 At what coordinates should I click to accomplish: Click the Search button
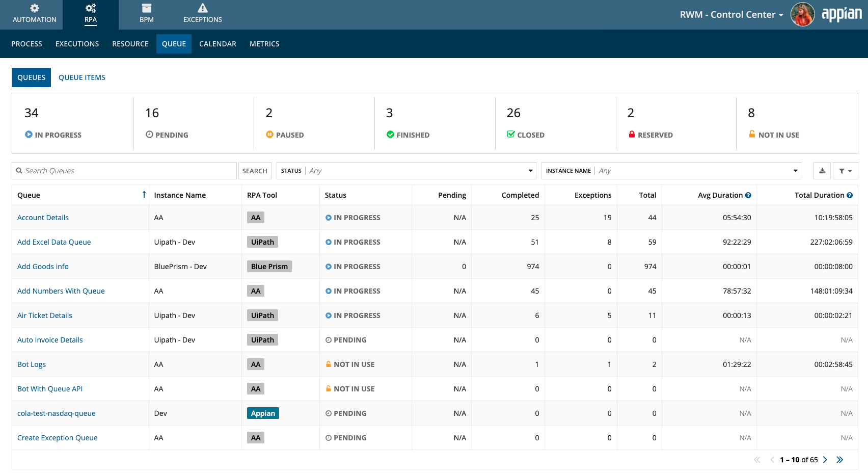[x=255, y=171]
